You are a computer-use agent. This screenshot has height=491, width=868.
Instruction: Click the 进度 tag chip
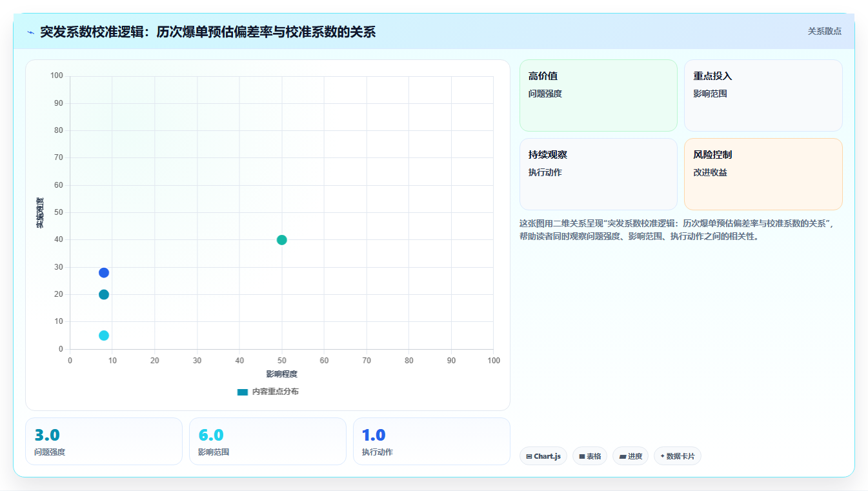tap(631, 456)
